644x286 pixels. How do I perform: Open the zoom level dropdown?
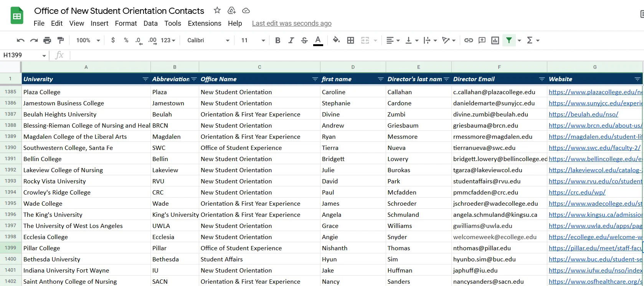(x=88, y=40)
